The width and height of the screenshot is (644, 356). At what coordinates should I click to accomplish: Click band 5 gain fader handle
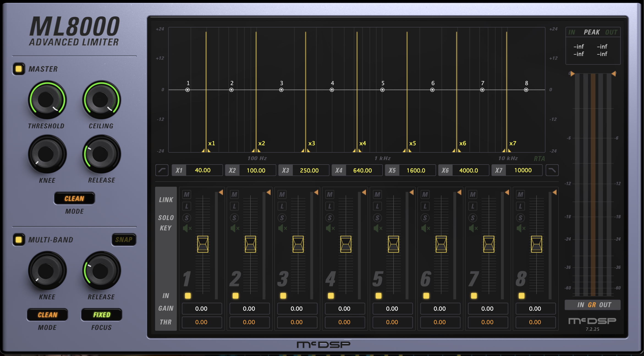coord(393,244)
